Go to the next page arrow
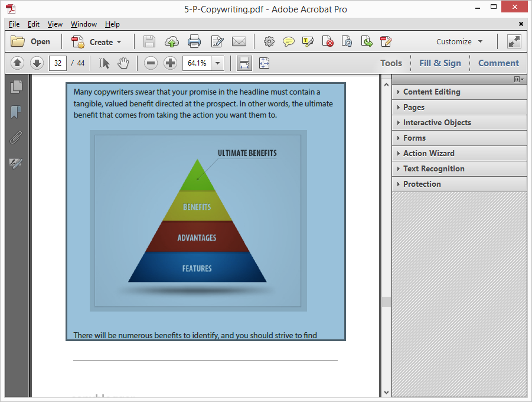Viewport: 532px width, 402px height. (37, 63)
